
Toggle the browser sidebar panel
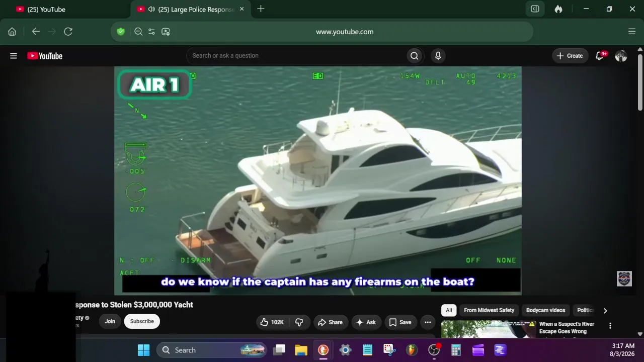point(535,9)
